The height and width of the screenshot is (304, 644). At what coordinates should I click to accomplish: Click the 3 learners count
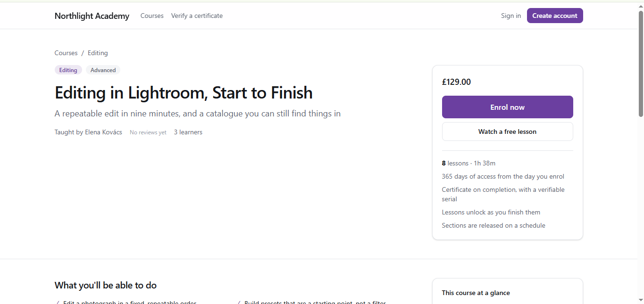pos(188,132)
